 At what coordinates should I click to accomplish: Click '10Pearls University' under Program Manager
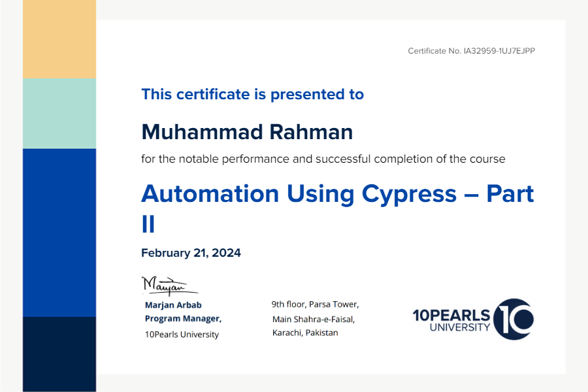tap(182, 335)
